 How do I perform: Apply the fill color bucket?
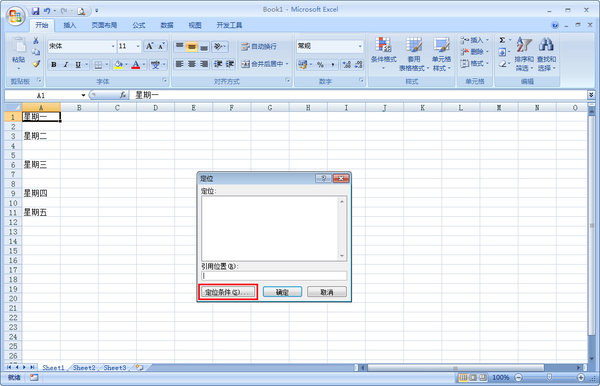tap(118, 64)
